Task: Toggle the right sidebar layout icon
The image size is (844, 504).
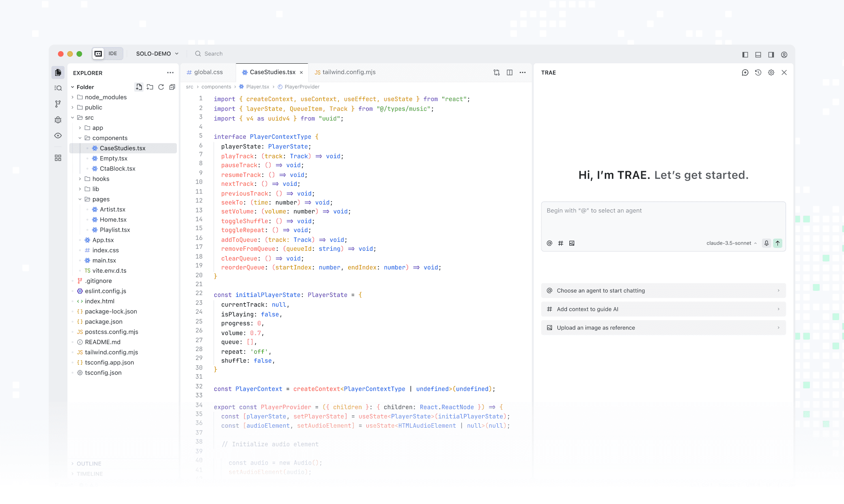Action: pyautogui.click(x=771, y=54)
